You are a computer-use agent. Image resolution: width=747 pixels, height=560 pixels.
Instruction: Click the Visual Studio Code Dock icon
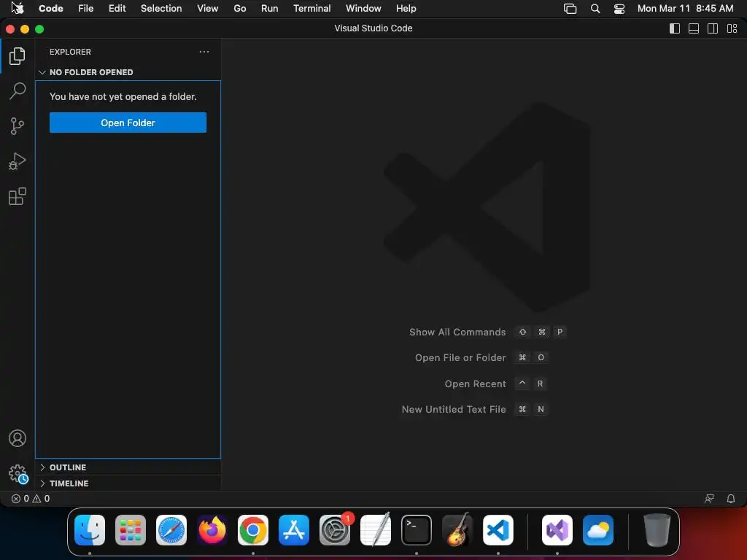click(x=498, y=530)
